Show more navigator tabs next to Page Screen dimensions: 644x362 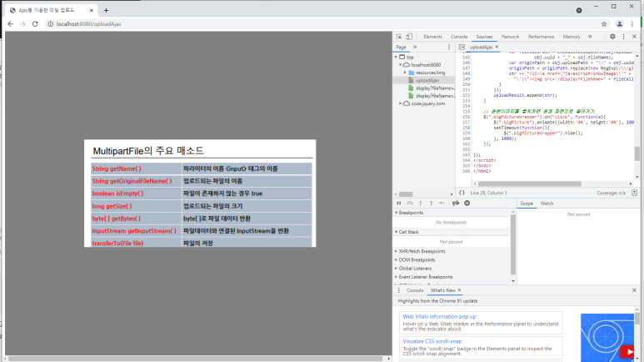415,47
